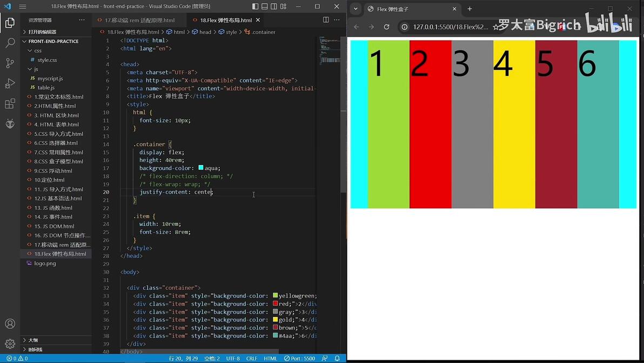Open browser tab search dropdown

point(355,9)
